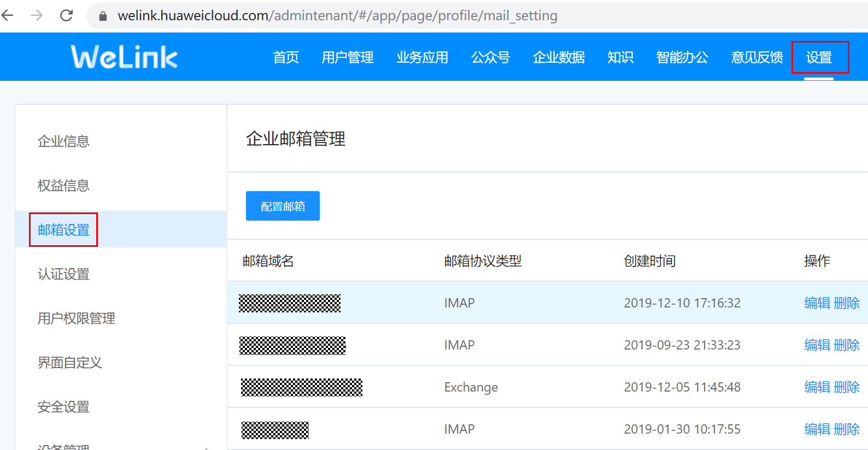This screenshot has width=868, height=450.
Task: Go to 用户管理 in the top navigation
Action: (348, 57)
